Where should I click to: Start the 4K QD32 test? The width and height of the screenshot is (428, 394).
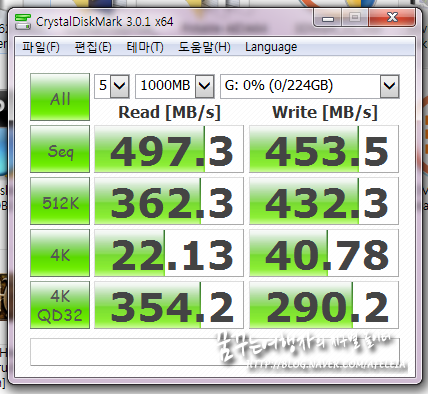tap(60, 305)
